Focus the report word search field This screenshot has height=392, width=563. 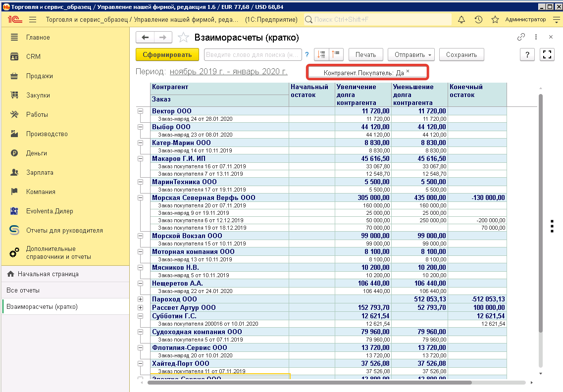coord(253,54)
